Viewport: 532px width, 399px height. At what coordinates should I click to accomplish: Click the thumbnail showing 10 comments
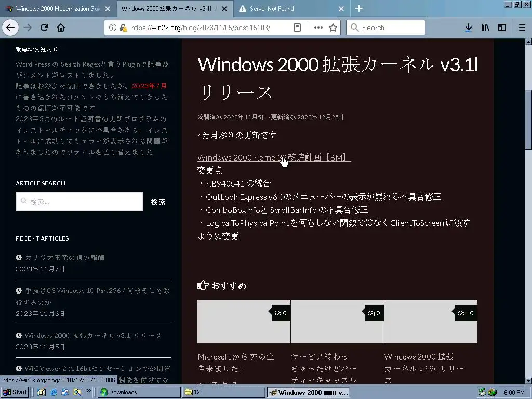(x=431, y=321)
